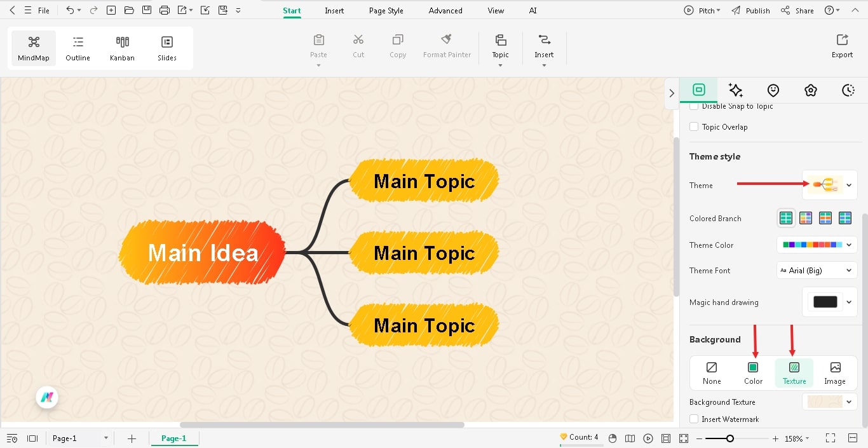Open the View ribbon tab

(x=496, y=11)
